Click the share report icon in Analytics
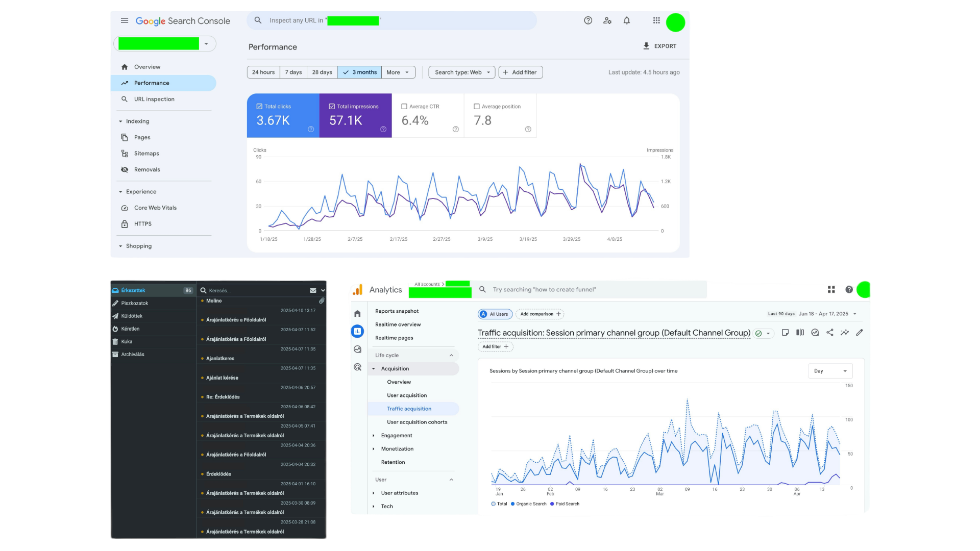Viewport: 980px width, 551px height. (830, 333)
